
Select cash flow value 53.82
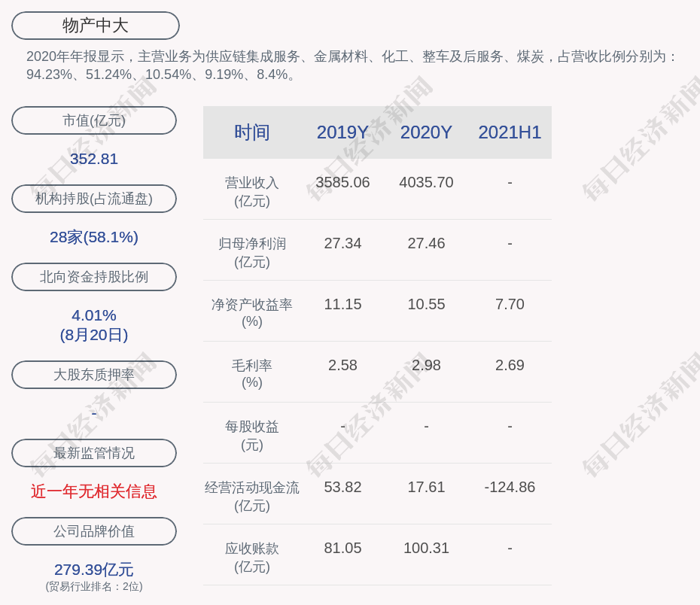pos(342,487)
